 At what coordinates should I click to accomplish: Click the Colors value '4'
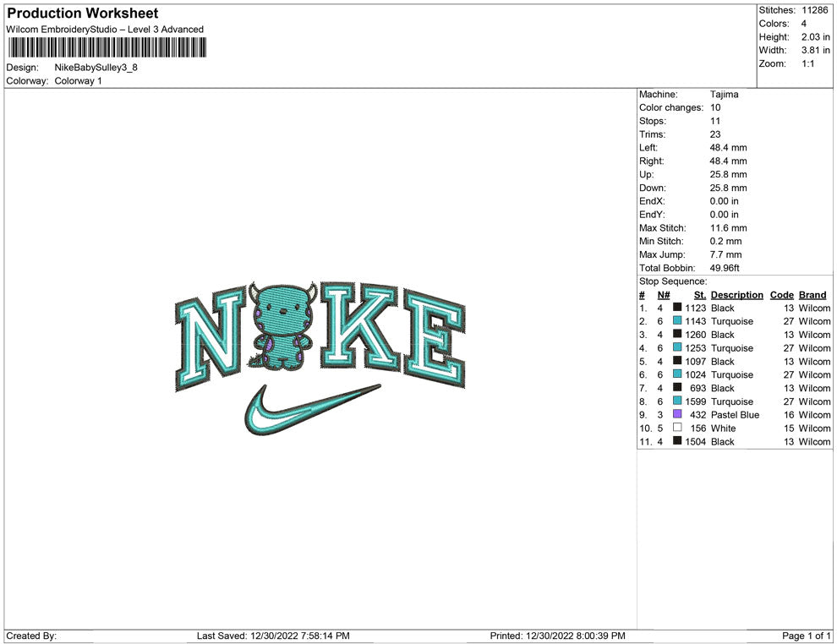pyautogui.click(x=803, y=24)
